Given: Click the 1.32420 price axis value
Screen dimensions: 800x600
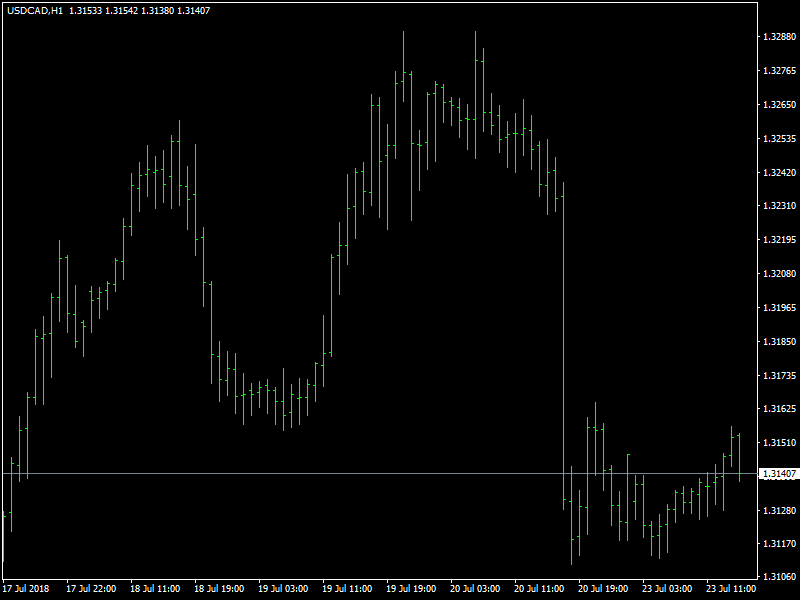Looking at the screenshot, I should (779, 172).
